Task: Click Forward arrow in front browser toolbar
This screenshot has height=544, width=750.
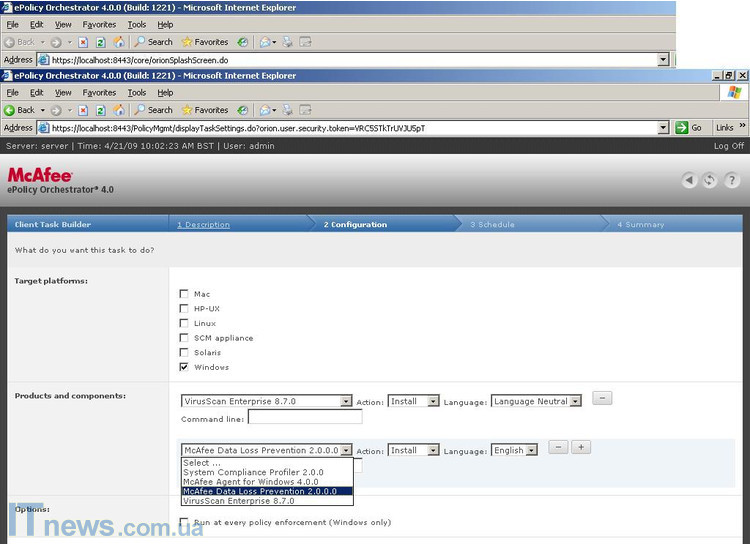Action: tap(56, 110)
